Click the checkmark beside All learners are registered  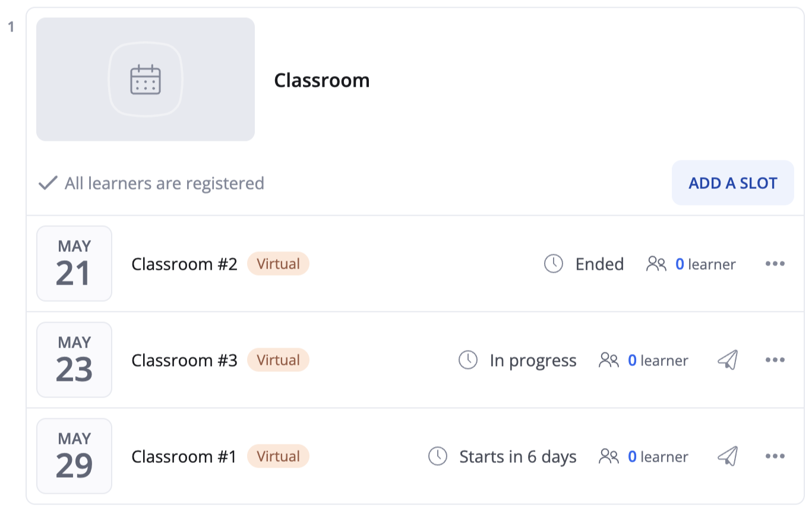tap(48, 183)
